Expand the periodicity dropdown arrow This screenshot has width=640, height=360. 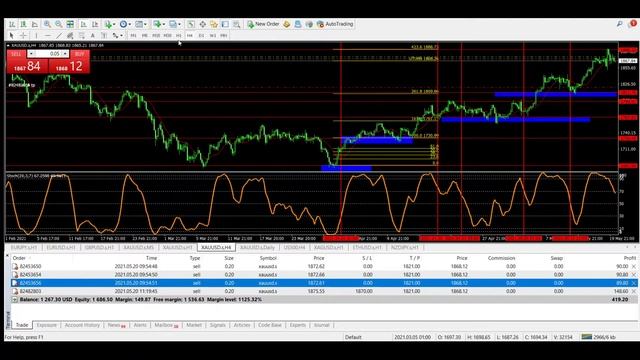click(129, 24)
